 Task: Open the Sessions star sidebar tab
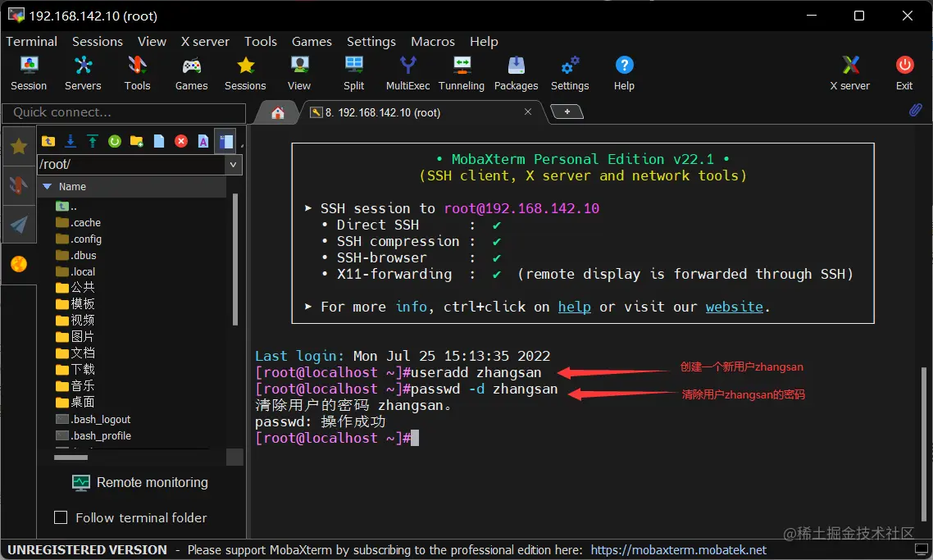pyautogui.click(x=19, y=146)
